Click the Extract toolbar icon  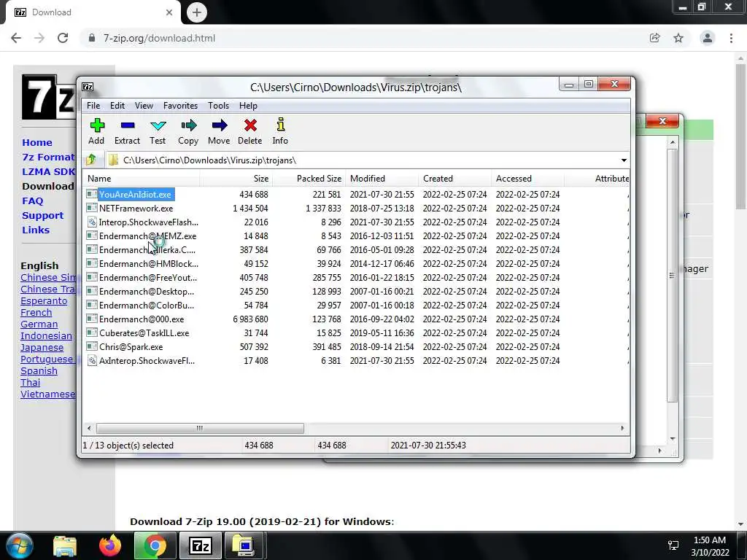(127, 125)
